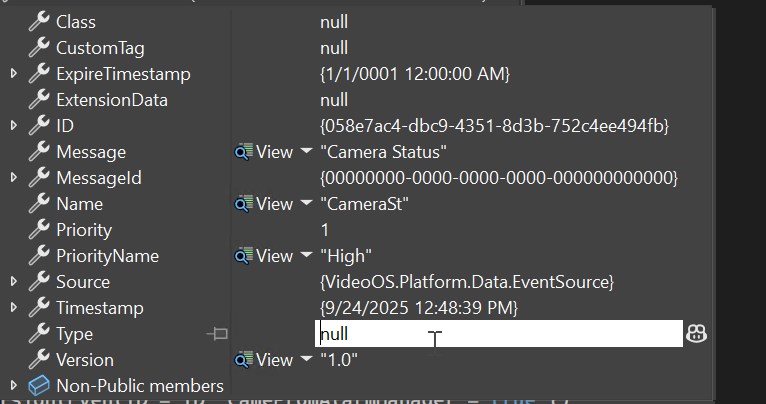Pin the Type property to top
766x404 pixels.
click(217, 334)
